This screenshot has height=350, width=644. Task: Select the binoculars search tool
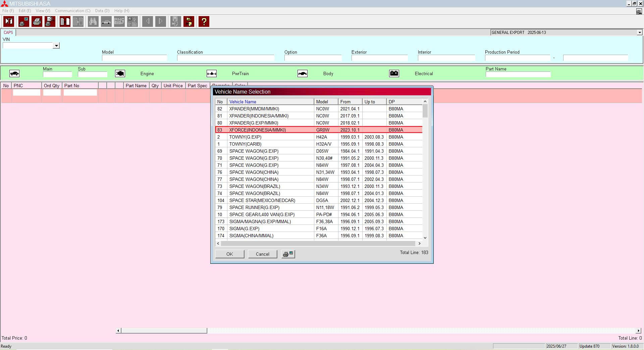pyautogui.click(x=93, y=21)
